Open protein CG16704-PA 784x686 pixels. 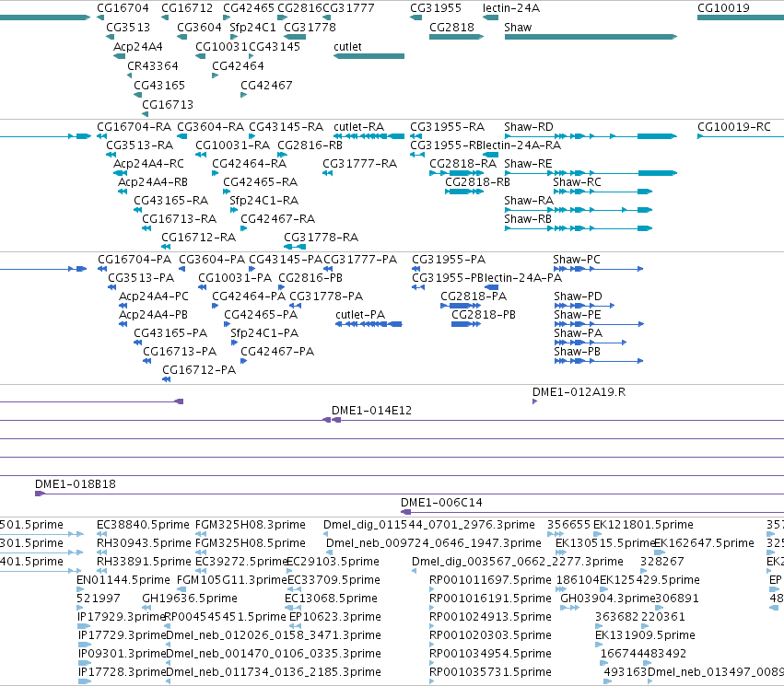(x=135, y=260)
